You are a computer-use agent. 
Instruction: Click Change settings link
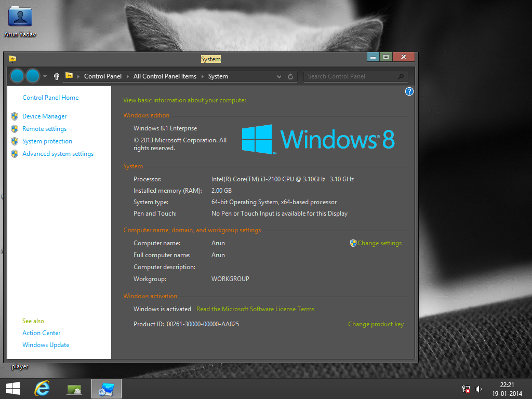pyautogui.click(x=379, y=243)
